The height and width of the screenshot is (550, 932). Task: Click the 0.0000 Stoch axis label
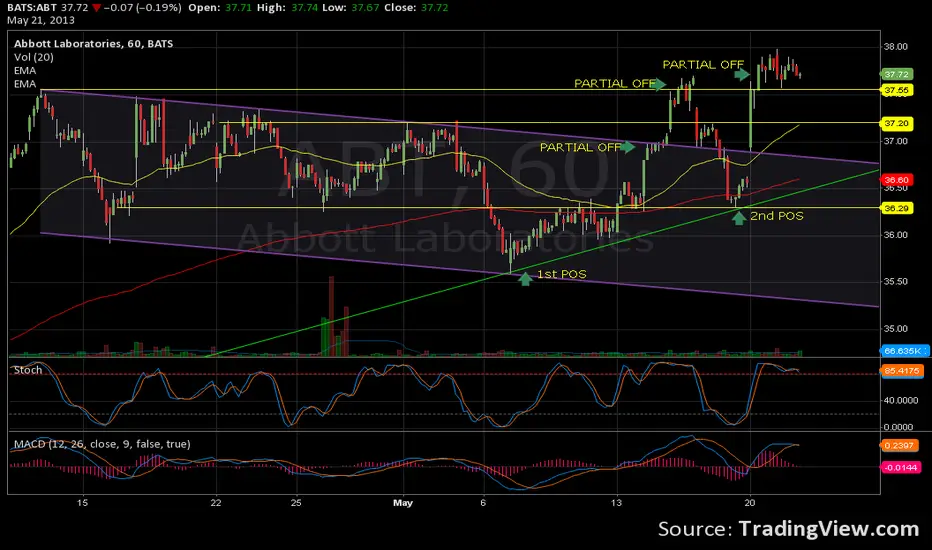coord(898,427)
